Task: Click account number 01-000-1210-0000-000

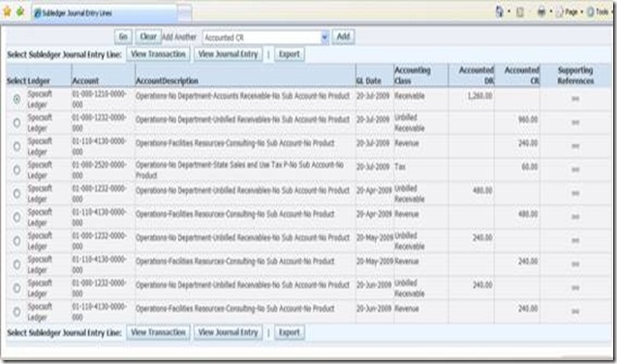Action: coord(99,99)
